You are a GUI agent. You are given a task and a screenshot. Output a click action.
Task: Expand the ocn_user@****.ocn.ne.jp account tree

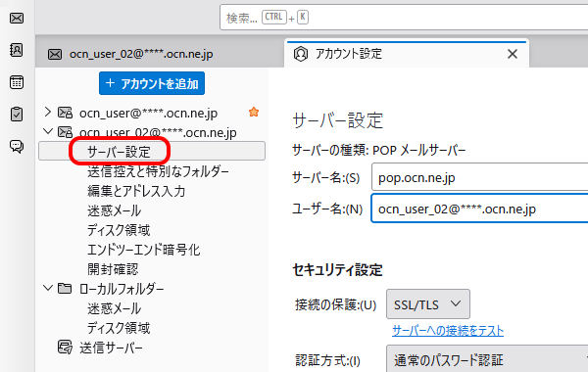point(48,112)
